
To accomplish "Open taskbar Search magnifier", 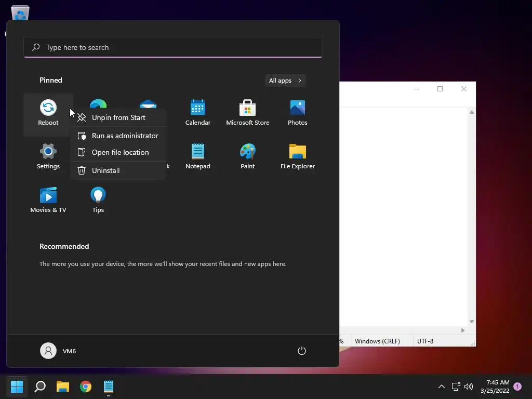I will click(x=40, y=386).
